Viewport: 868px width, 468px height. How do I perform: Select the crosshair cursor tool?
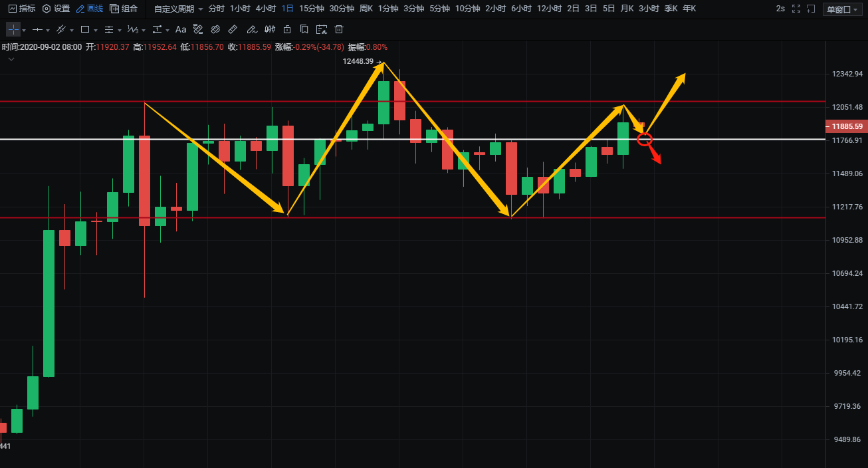[13, 30]
